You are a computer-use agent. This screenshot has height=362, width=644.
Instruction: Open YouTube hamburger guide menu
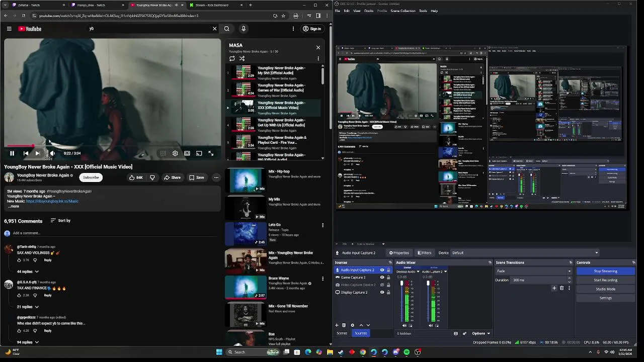click(x=9, y=29)
